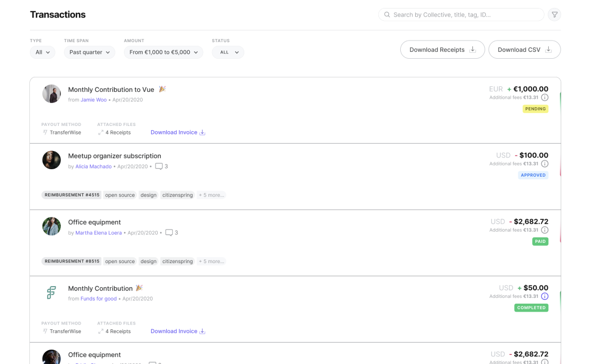Click the Download CSV button
The height and width of the screenshot is (364, 590).
(x=524, y=49)
